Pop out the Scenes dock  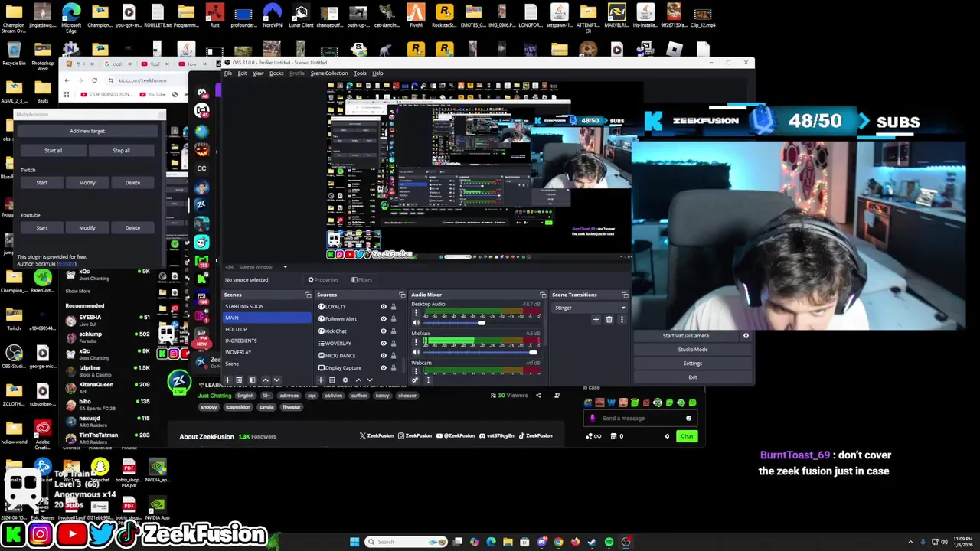coord(308,295)
